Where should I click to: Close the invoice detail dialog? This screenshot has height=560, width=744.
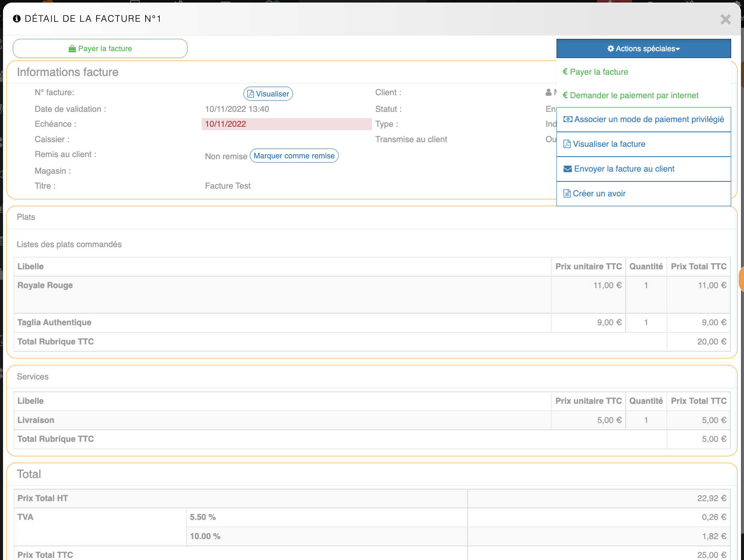pyautogui.click(x=725, y=19)
